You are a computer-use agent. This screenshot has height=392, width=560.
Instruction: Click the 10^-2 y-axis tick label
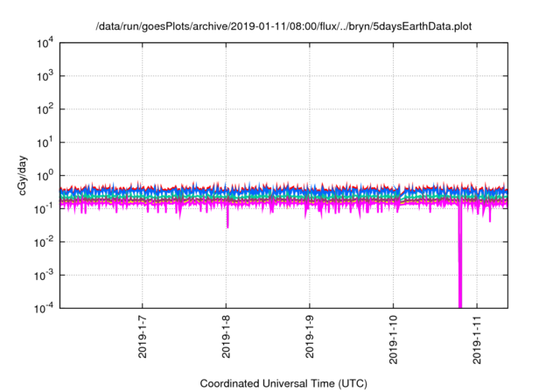coord(45,242)
